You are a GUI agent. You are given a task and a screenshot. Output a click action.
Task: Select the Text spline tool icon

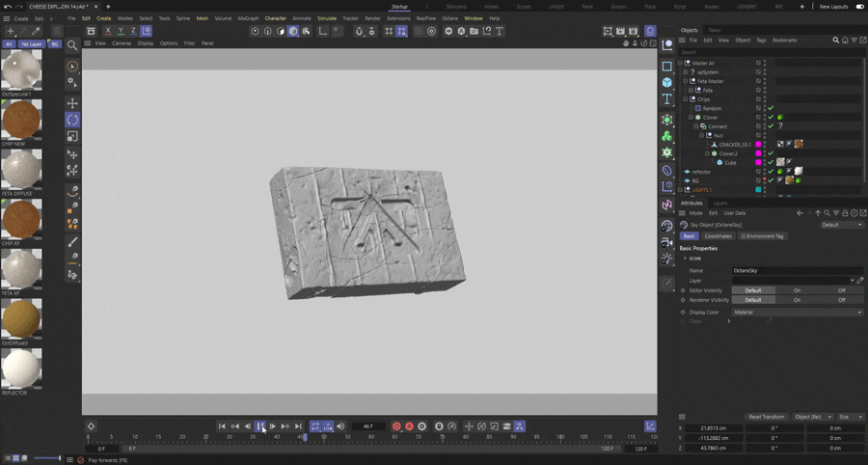(667, 99)
